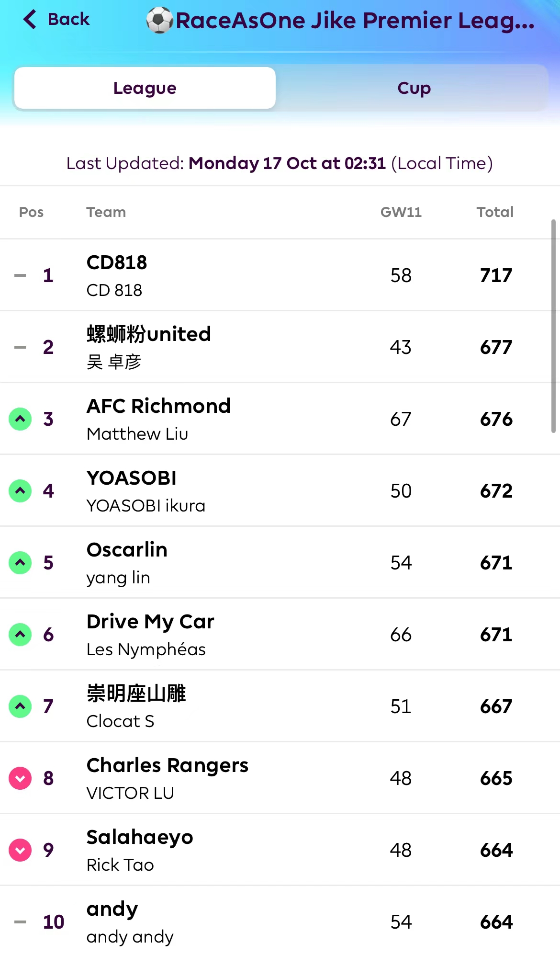The height and width of the screenshot is (955, 560).
Task: Click green up arrow beside Oscarlin
Action: tap(20, 563)
